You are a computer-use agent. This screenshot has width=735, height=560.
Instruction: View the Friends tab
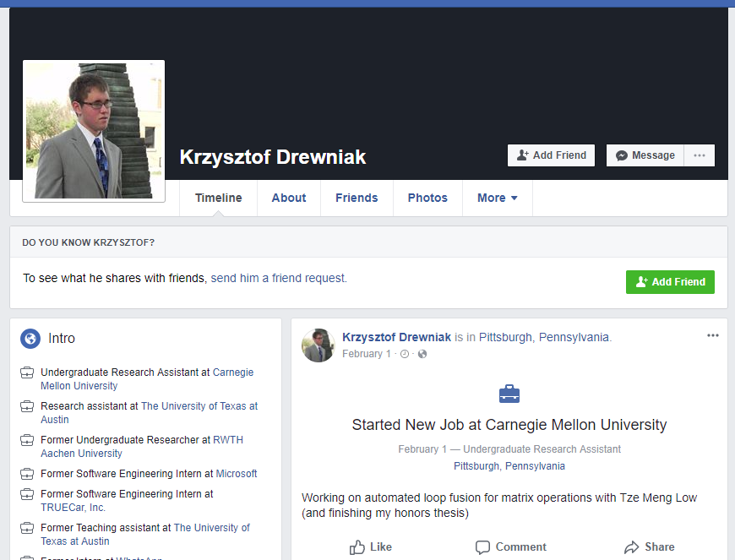point(357,198)
